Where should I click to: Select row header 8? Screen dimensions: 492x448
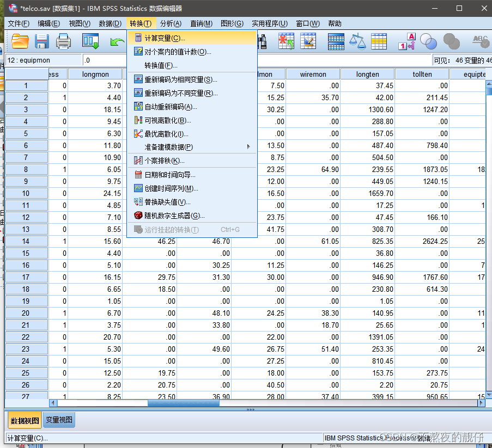point(26,170)
